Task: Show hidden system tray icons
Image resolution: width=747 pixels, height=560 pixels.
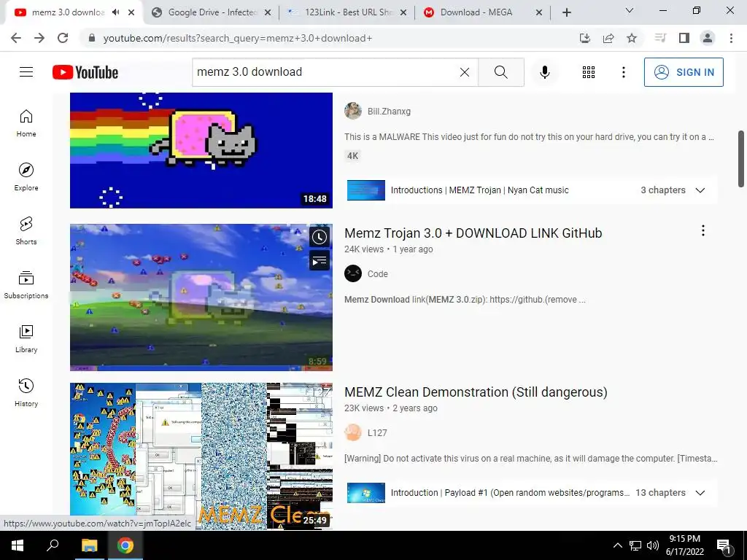Action: point(617,545)
